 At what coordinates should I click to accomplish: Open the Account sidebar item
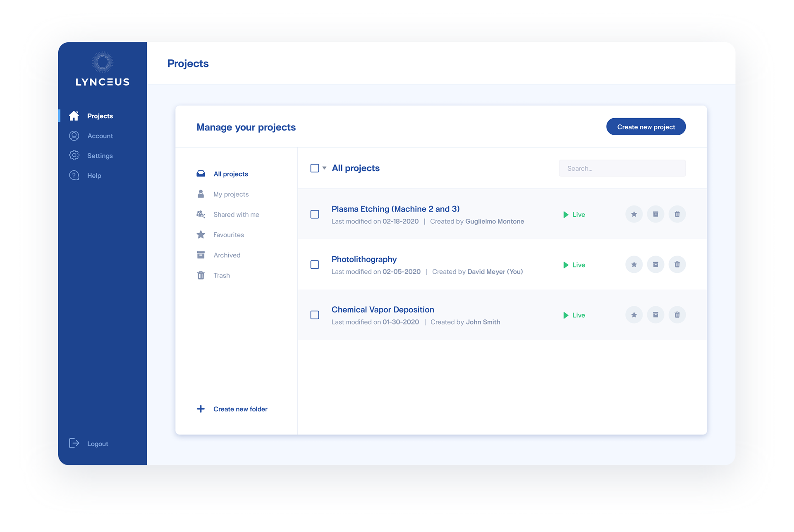pos(100,136)
